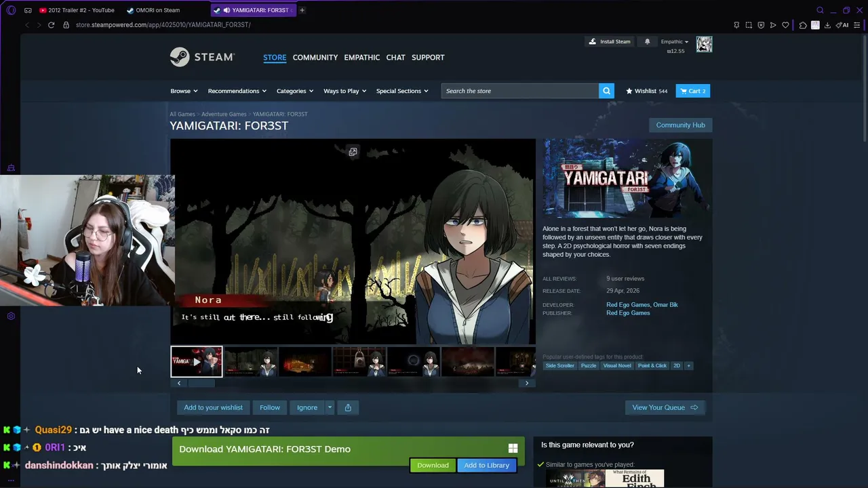
Task: Open Steam notifications bell
Action: [x=647, y=41]
